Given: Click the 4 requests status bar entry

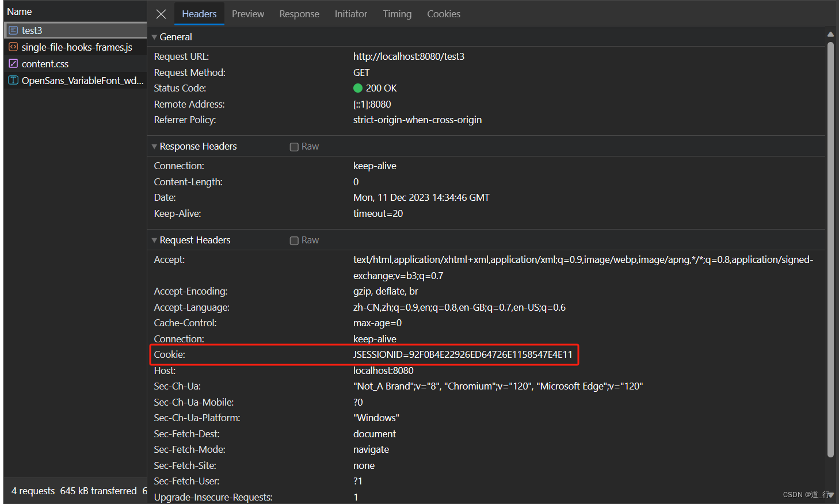Looking at the screenshot, I should [33, 491].
